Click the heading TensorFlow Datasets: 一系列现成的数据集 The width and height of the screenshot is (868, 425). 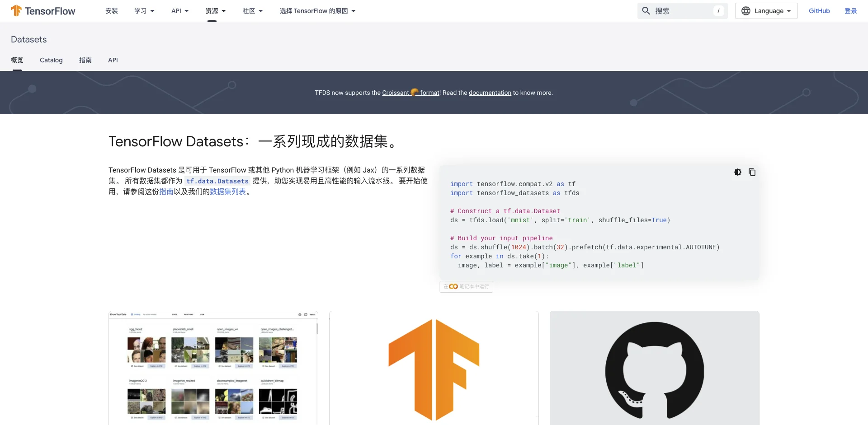click(254, 141)
